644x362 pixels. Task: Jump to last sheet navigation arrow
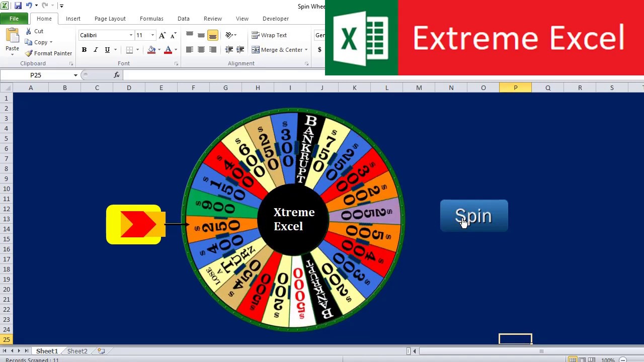(x=26, y=351)
